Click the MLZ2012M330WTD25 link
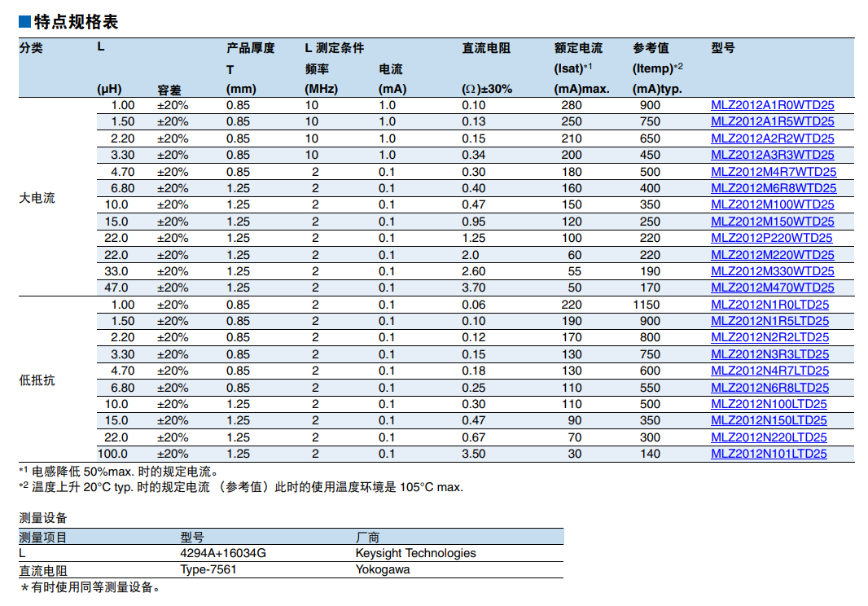Screen dimensions: 868x606 tap(772, 271)
